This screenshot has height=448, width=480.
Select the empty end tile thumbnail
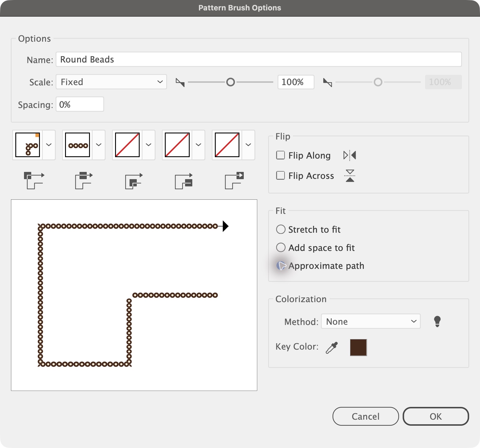(x=227, y=145)
